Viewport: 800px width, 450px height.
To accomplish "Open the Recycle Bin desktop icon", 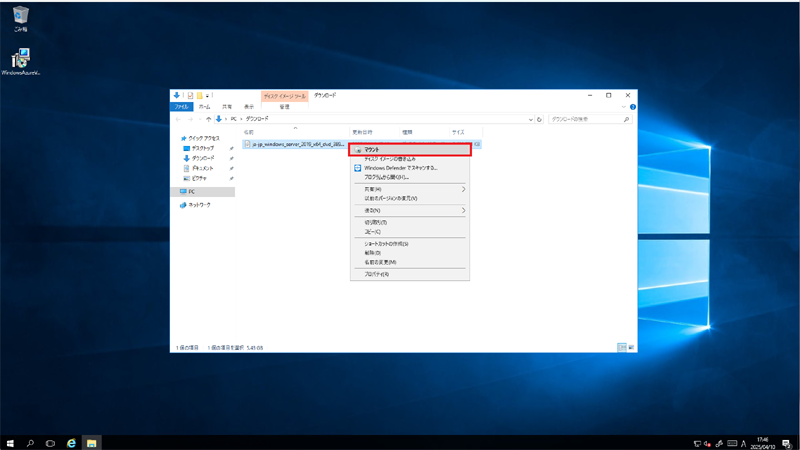I will click(21, 16).
